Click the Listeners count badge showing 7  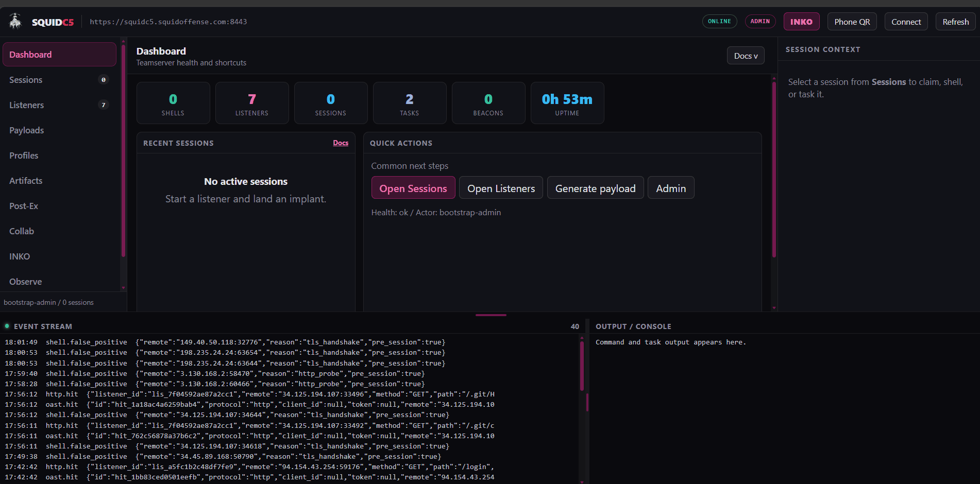104,105
